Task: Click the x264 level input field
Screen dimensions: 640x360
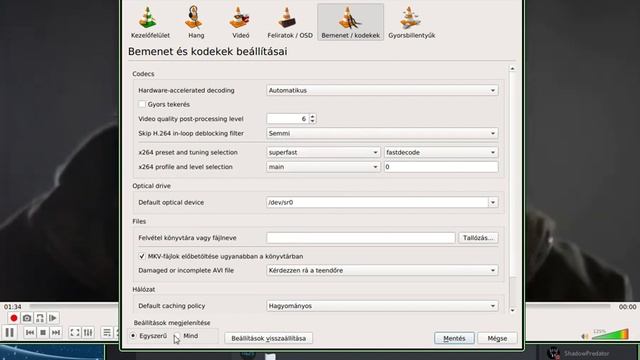Action: coord(441,167)
